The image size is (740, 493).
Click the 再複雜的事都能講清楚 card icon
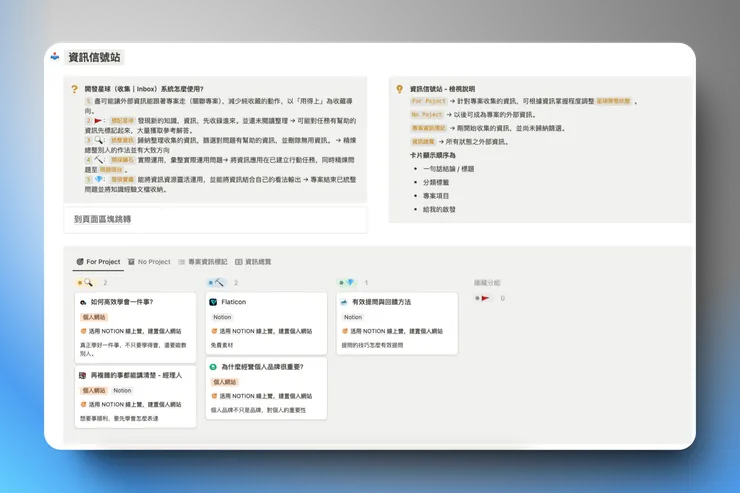[83, 376]
